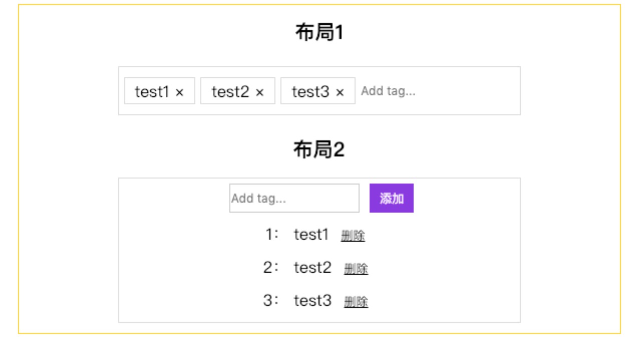Click 删除 link next to test1 row
This screenshot has height=344, width=644.
353,236
